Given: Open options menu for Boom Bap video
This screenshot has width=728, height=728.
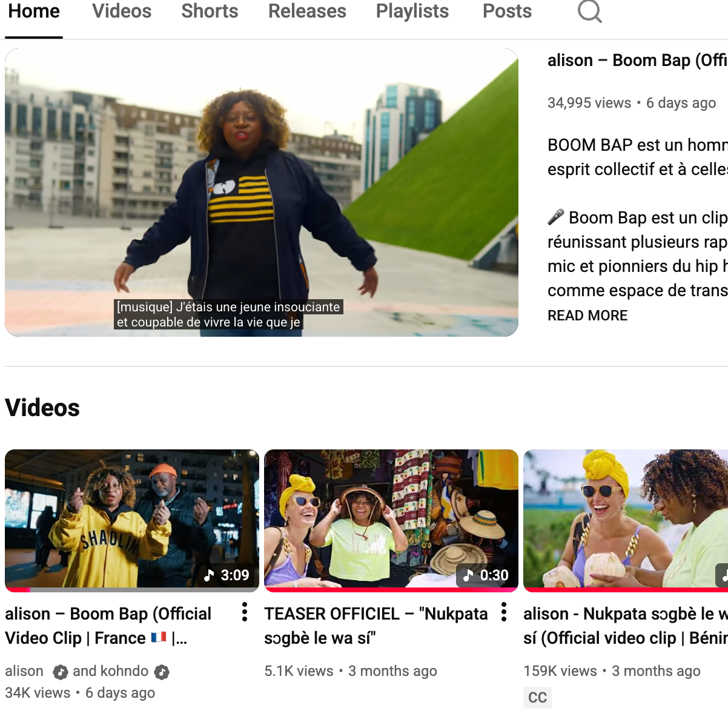Looking at the screenshot, I should pyautogui.click(x=244, y=612).
